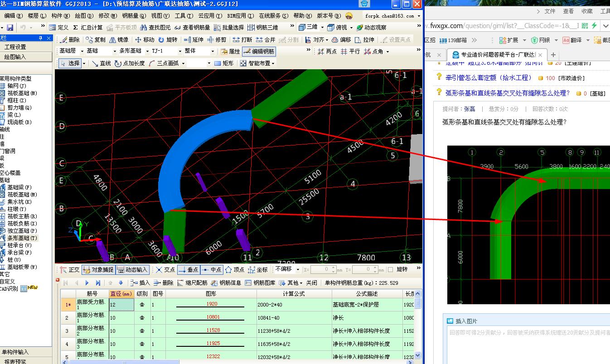Open 属性 properties panel
The height and width of the screenshot is (364, 610).
pos(230,52)
